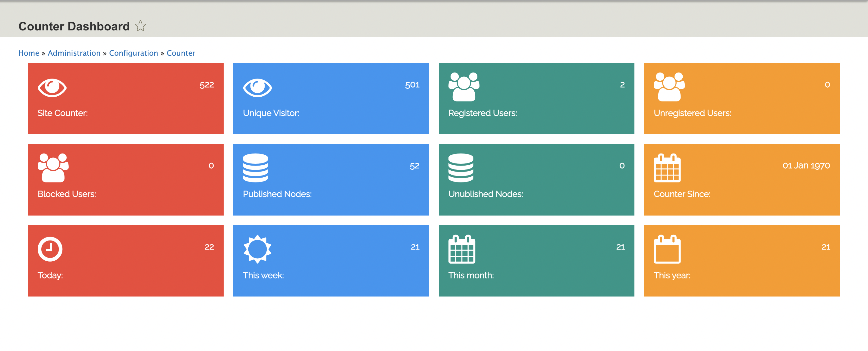
Task: Click the eye icon in Site Counter tile
Action: pyautogui.click(x=52, y=88)
